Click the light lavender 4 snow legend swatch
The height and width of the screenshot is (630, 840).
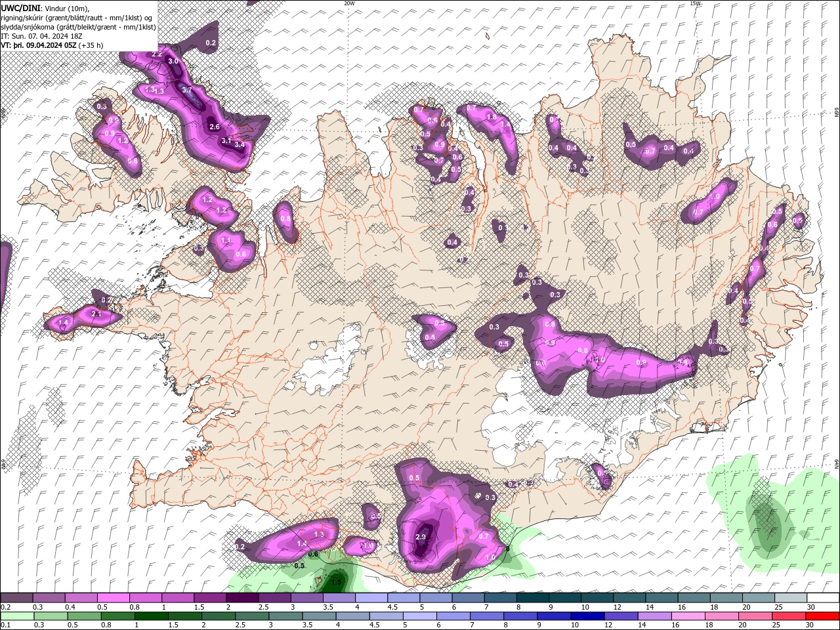pyautogui.click(x=371, y=597)
